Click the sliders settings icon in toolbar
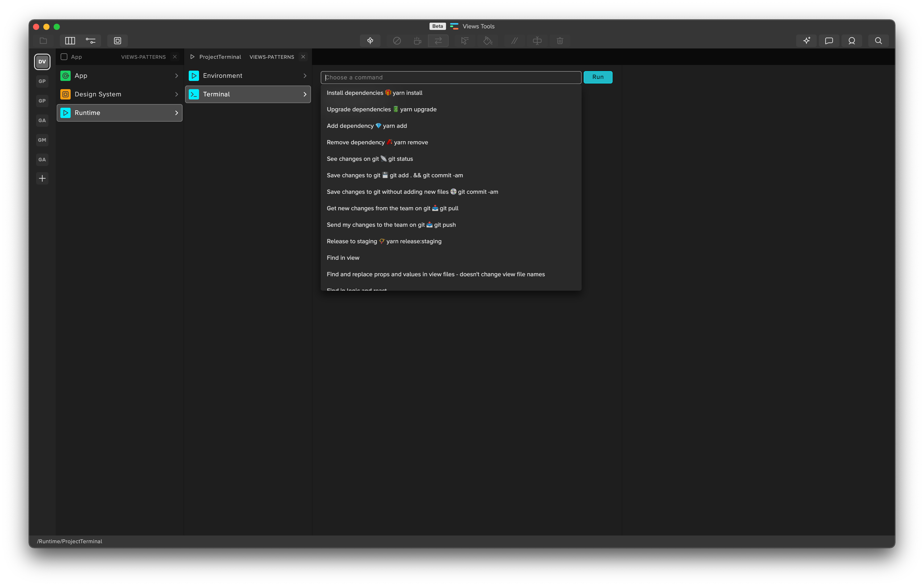924x586 pixels. click(90, 41)
